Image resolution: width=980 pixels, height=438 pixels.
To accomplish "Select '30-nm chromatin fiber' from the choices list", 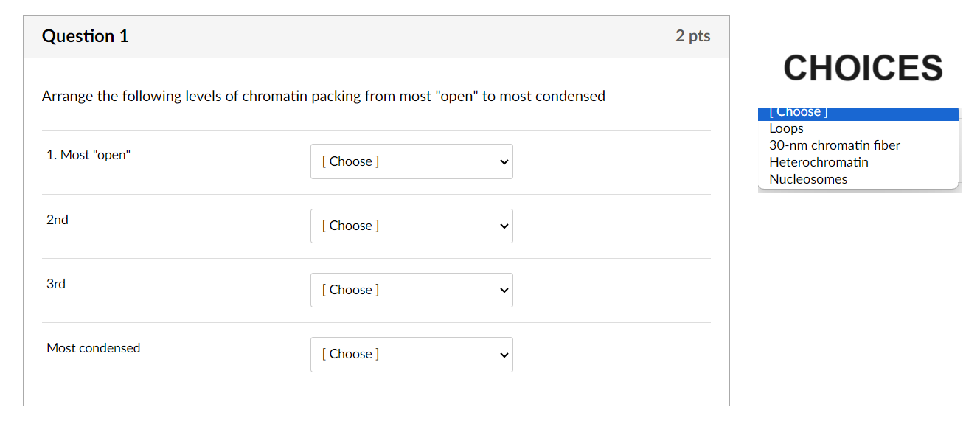I will coord(834,145).
